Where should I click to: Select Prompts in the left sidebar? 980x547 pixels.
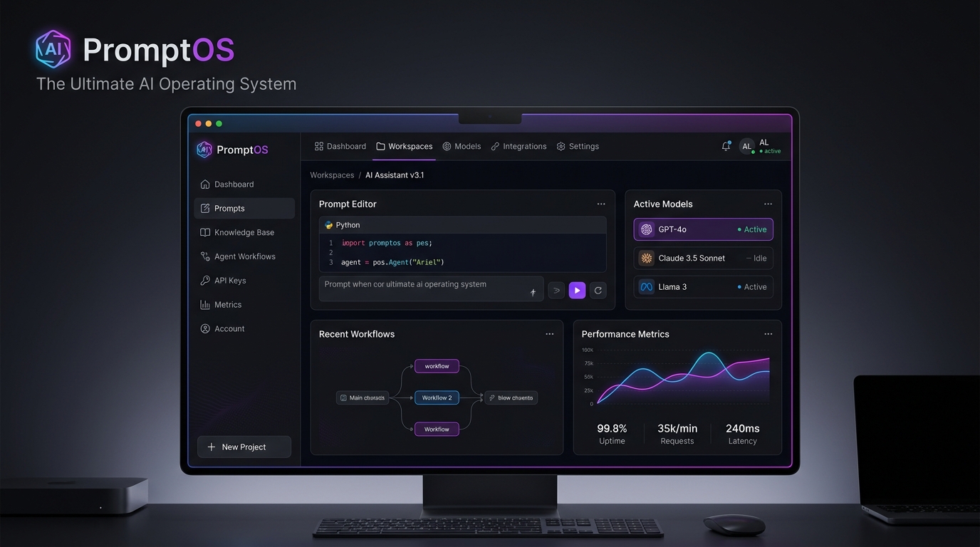coord(244,209)
